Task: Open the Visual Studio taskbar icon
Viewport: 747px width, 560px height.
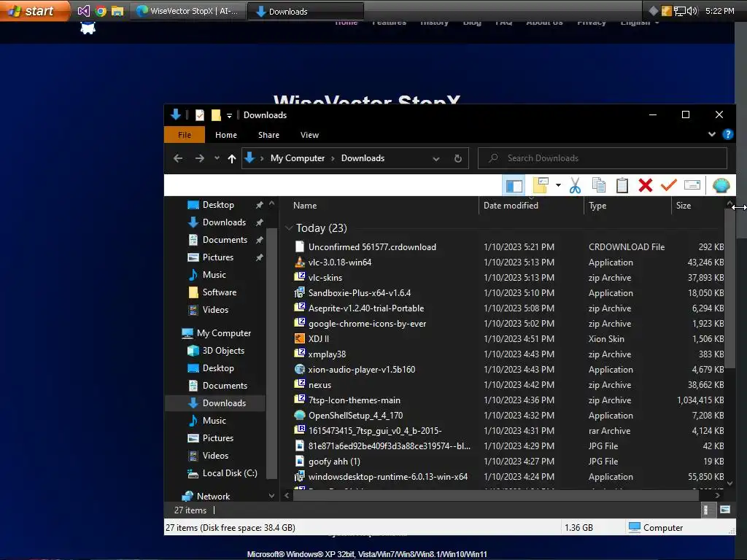Action: [x=83, y=11]
